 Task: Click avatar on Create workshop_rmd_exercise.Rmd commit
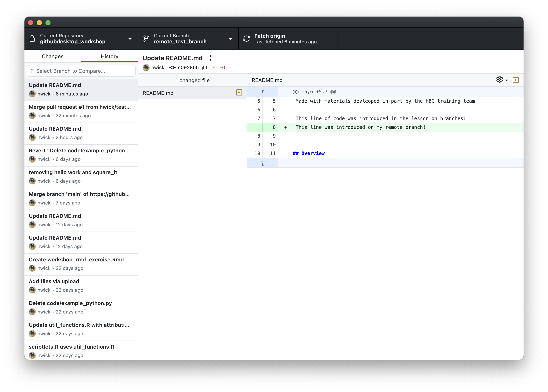(32, 268)
